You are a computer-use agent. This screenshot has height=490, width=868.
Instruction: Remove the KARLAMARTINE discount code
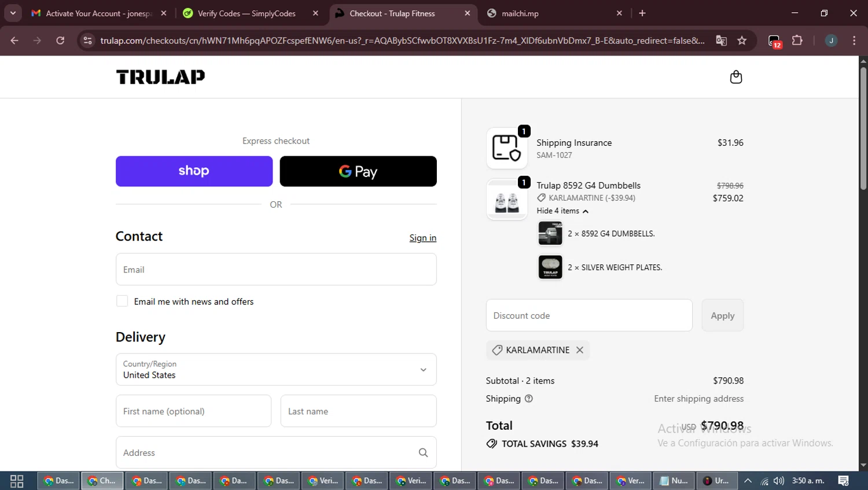coord(580,350)
